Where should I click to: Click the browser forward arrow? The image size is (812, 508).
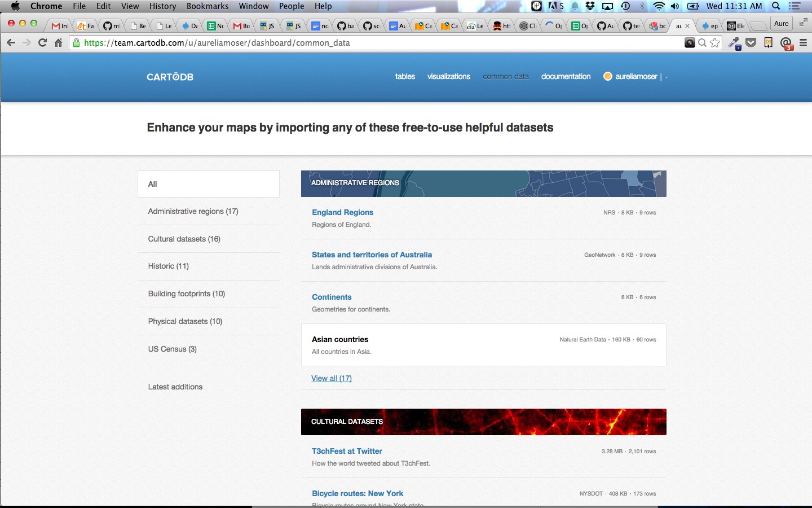click(x=27, y=43)
